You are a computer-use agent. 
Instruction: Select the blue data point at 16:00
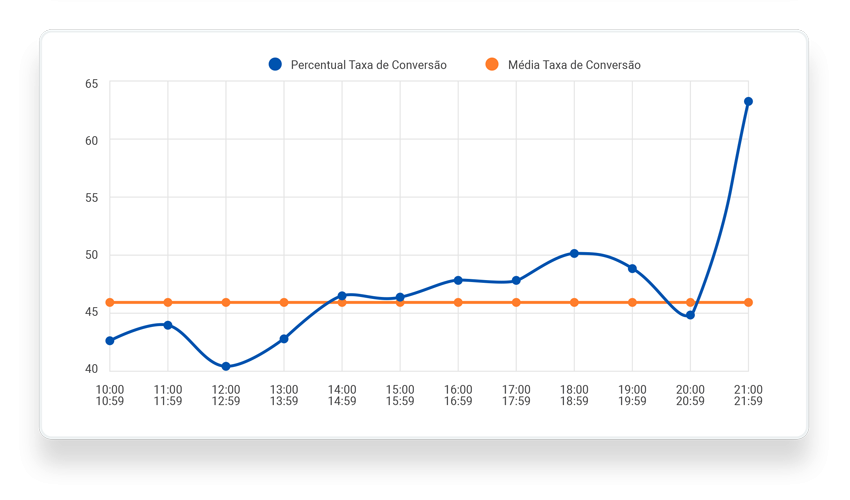(458, 280)
